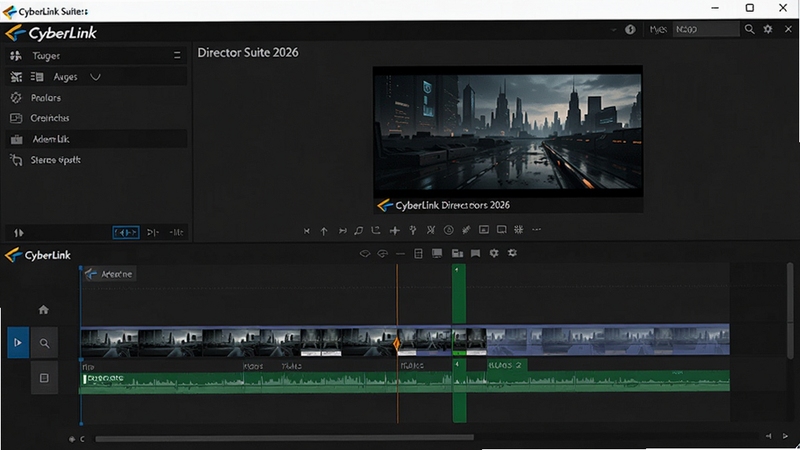Click the magnifier button beside video track
The image size is (800, 450).
click(44, 343)
